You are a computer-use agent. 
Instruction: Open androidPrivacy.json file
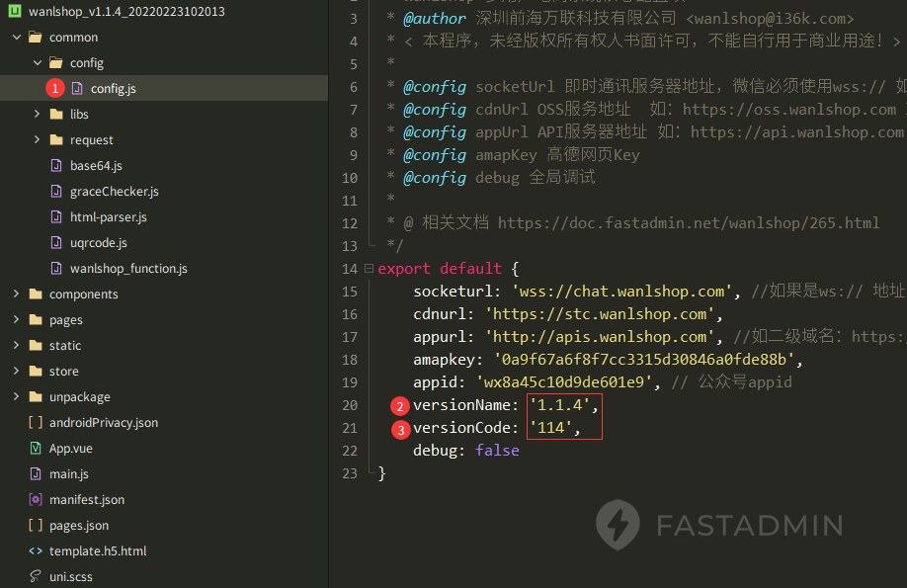104,423
